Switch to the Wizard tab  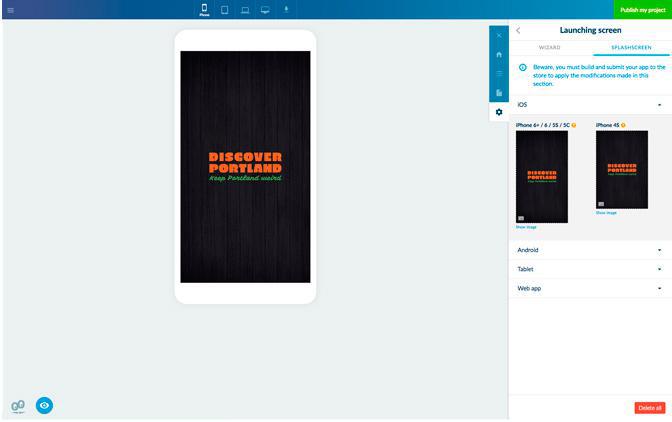[550, 48]
